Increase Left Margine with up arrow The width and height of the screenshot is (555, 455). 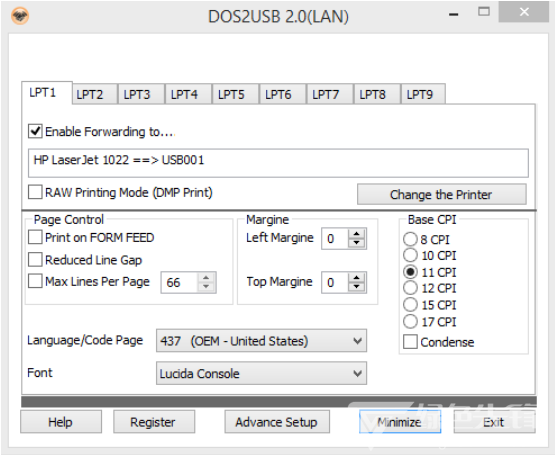356,234
